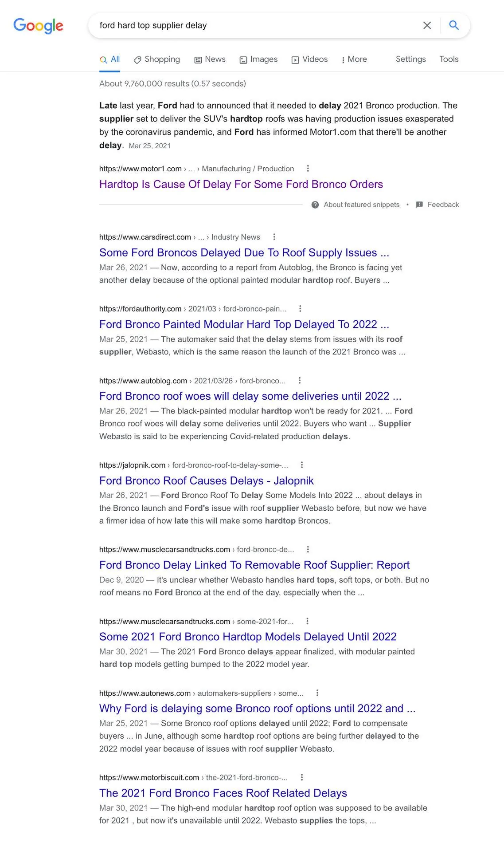This screenshot has height=843, width=504.
Task: Open the More search options dropdown
Action: click(354, 59)
